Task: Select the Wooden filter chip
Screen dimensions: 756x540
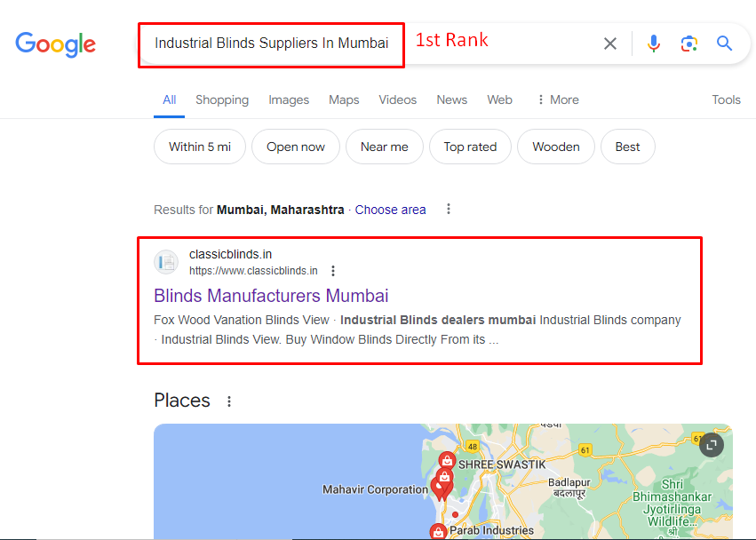Action: (556, 147)
